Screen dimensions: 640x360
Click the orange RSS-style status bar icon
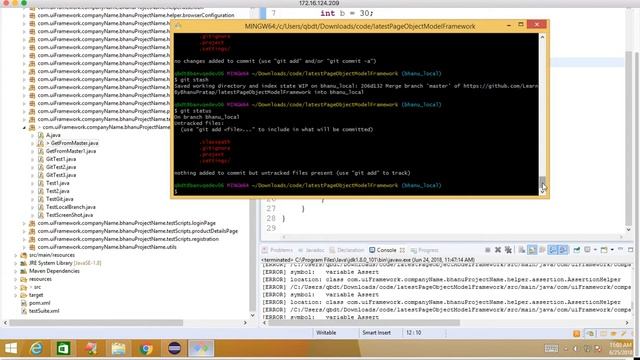point(576,333)
